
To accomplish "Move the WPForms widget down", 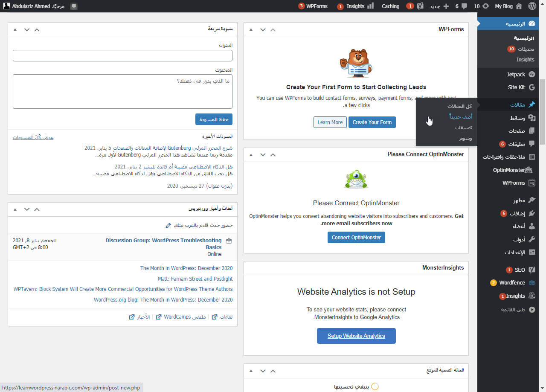I will pos(263,29).
